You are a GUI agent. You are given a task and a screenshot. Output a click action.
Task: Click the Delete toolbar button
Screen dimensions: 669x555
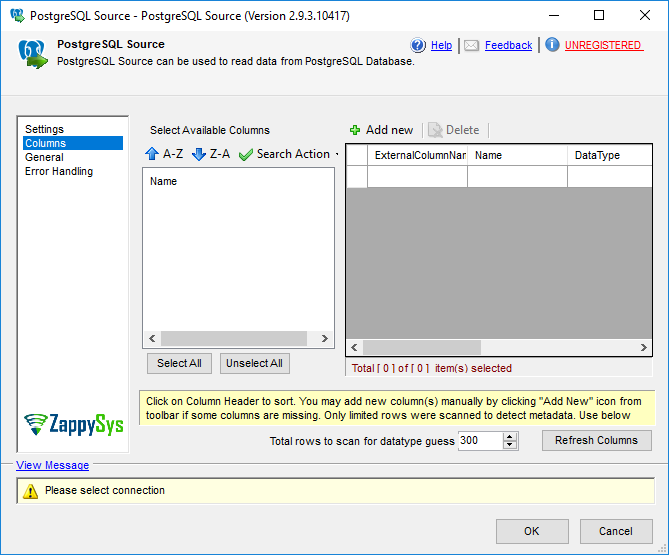pos(454,130)
